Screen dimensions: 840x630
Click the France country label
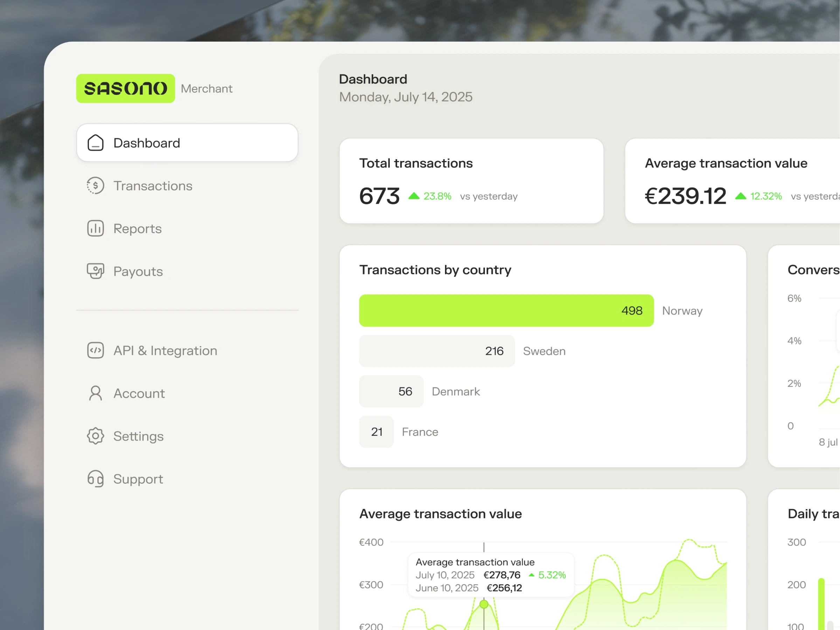pyautogui.click(x=420, y=432)
